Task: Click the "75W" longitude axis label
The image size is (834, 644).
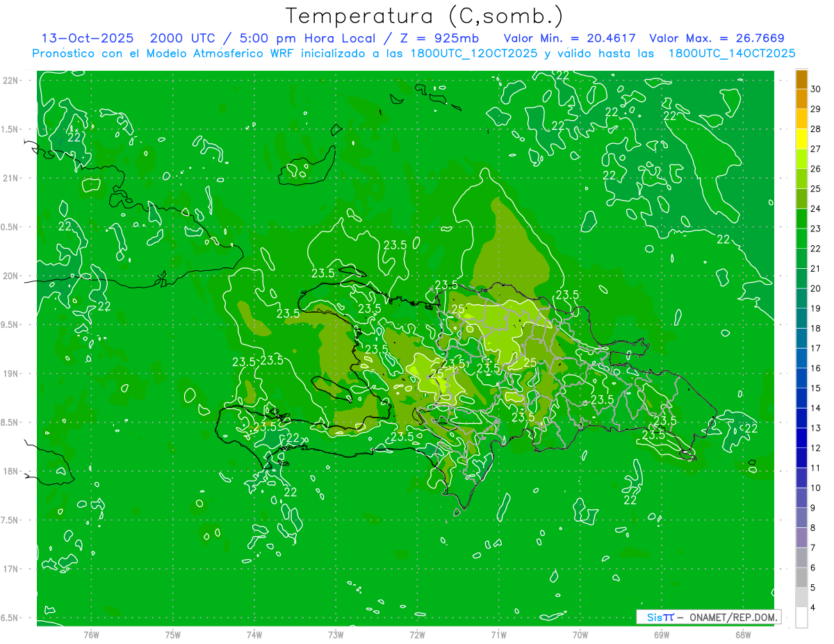Action: pos(172,634)
